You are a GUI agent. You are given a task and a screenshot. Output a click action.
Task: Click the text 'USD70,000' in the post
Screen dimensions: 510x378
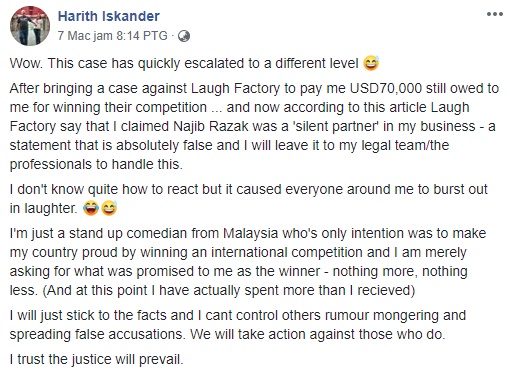coord(386,89)
